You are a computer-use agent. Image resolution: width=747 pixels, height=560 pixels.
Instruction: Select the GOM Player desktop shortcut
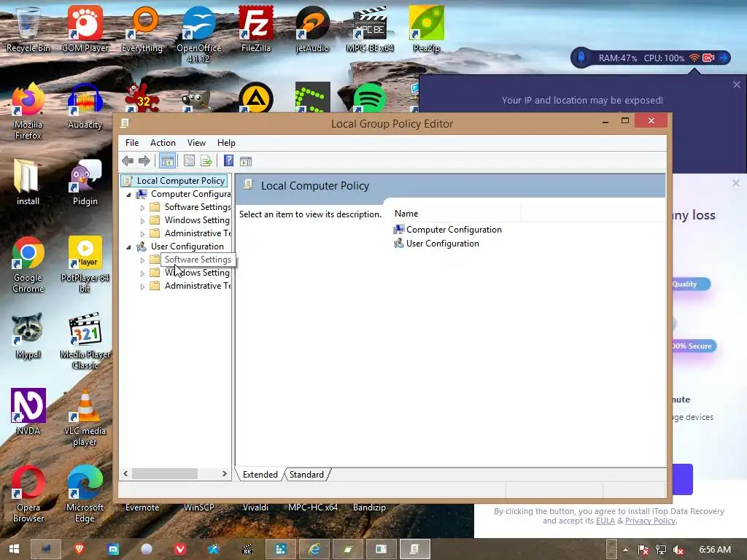click(85, 29)
